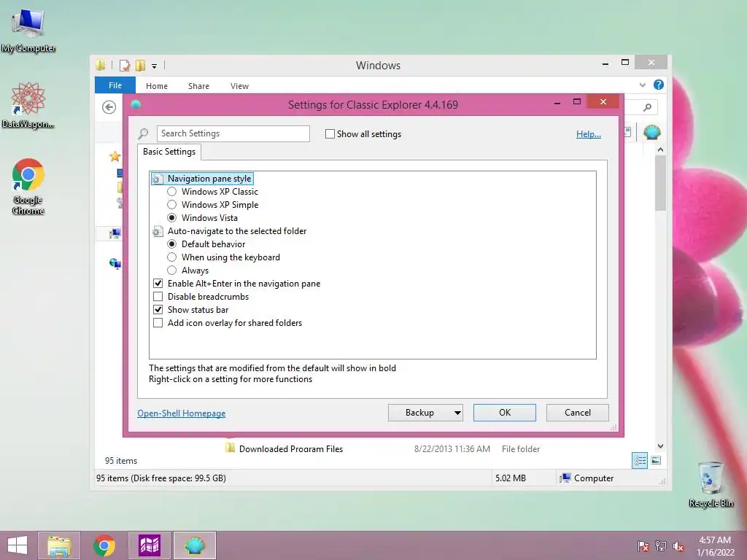Image resolution: width=747 pixels, height=560 pixels.
Task: Select Default behavior radio option
Action: click(172, 244)
